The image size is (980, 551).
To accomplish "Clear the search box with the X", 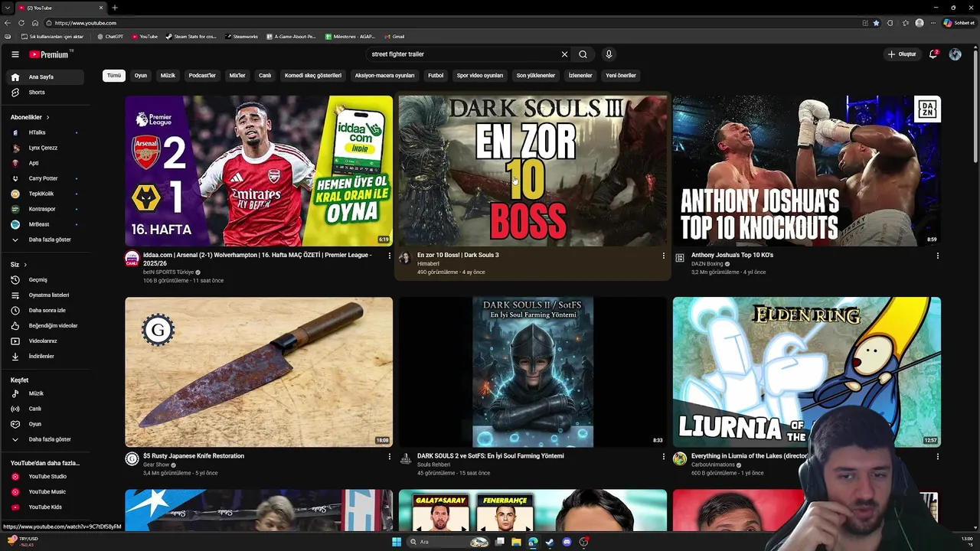I will [564, 54].
